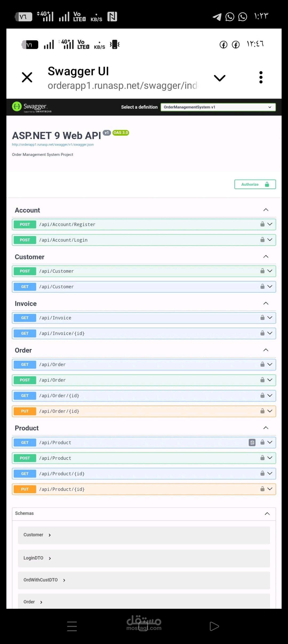288x644 pixels.
Task: Click the Authorize button
Action: point(255,184)
